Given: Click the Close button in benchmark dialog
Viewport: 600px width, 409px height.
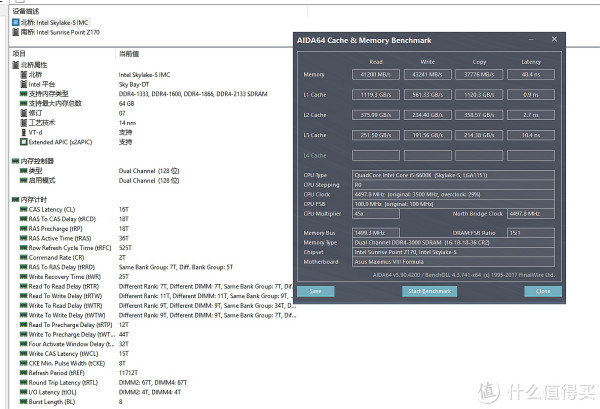Looking at the screenshot, I should pos(543,292).
